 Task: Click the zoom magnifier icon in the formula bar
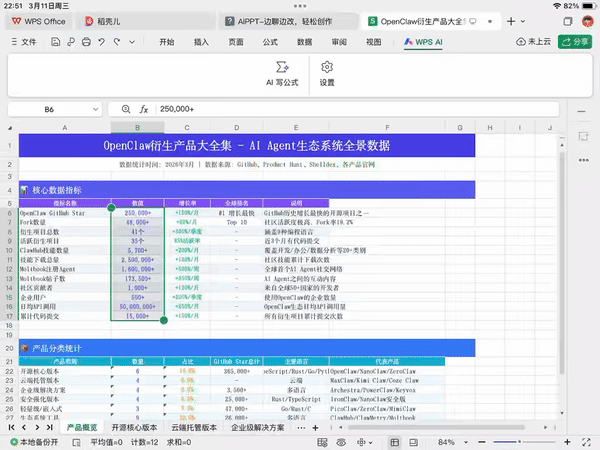(126, 109)
